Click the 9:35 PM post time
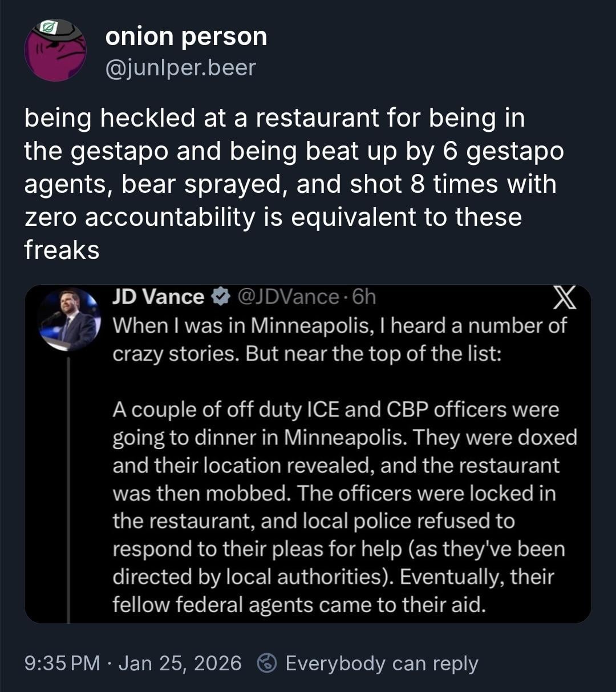Image resolution: width=616 pixels, height=692 pixels. 62,663
